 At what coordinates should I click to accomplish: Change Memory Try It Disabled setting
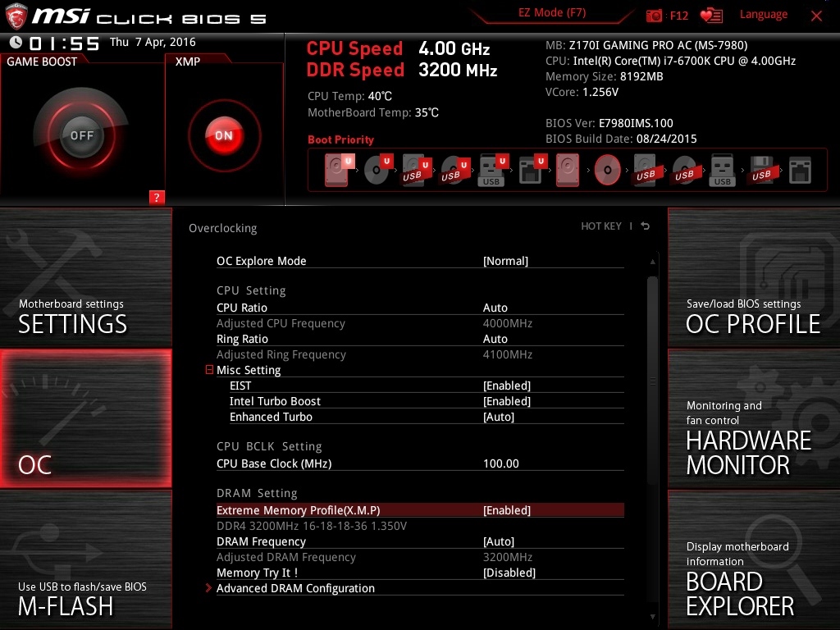click(x=509, y=573)
